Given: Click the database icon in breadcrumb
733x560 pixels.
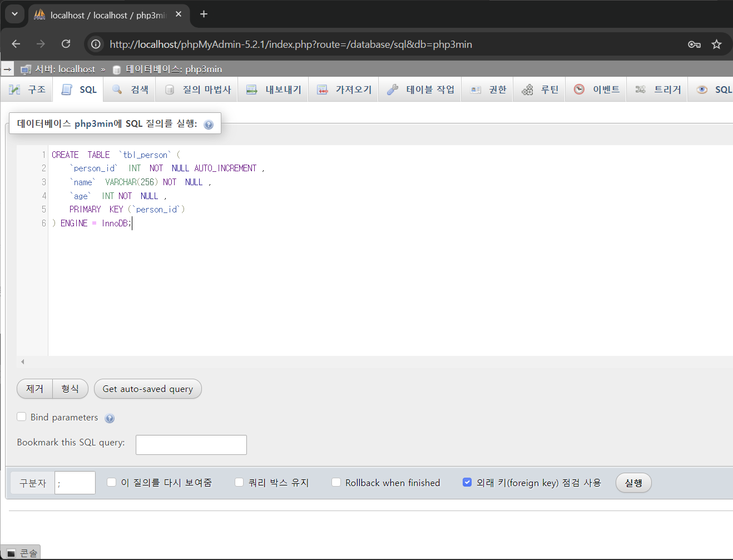Looking at the screenshot, I should (117, 70).
